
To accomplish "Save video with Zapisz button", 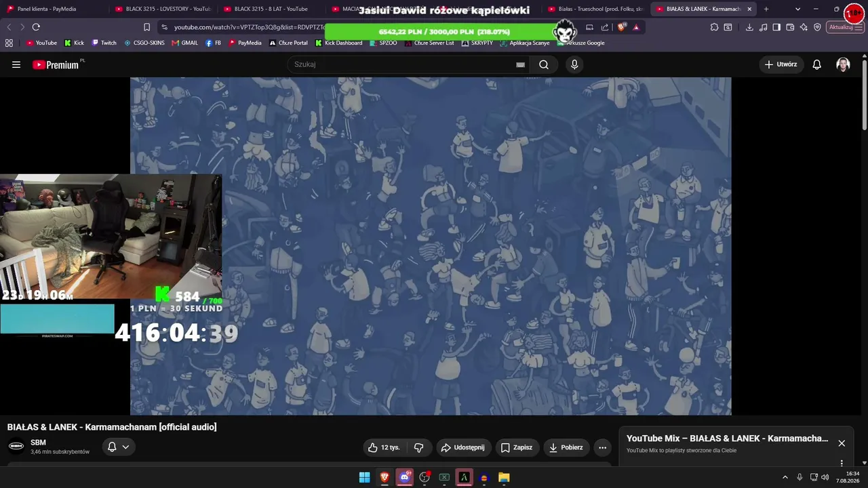I will click(517, 447).
